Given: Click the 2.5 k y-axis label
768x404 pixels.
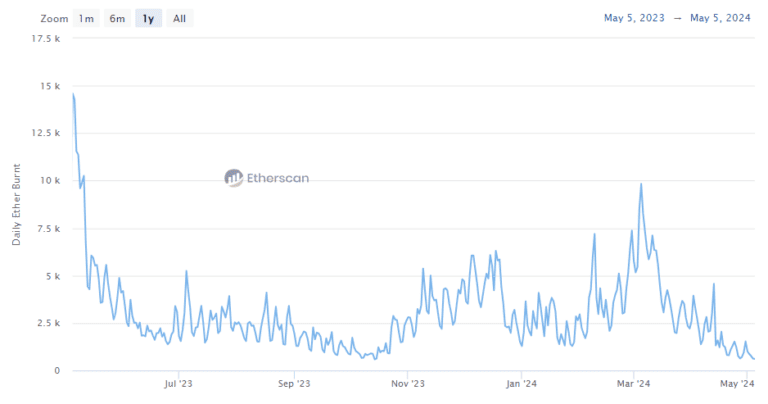Looking at the screenshot, I should [48, 323].
